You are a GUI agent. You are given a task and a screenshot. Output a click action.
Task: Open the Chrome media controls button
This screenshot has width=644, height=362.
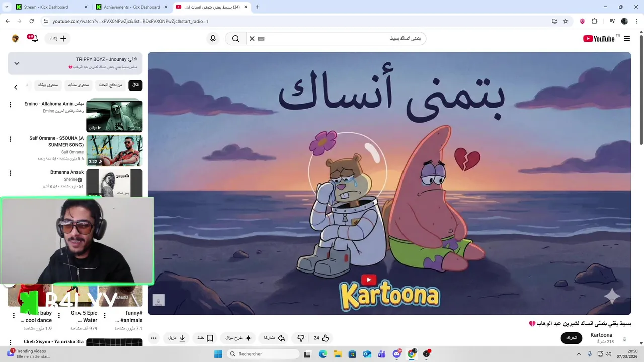(612, 21)
